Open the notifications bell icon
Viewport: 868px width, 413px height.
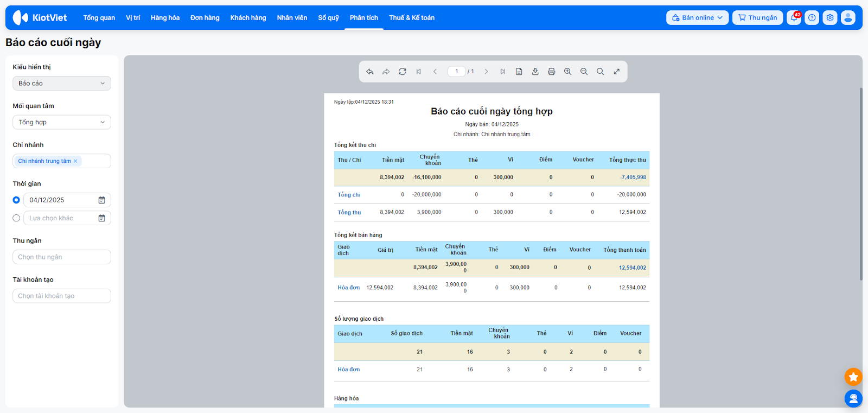click(794, 18)
